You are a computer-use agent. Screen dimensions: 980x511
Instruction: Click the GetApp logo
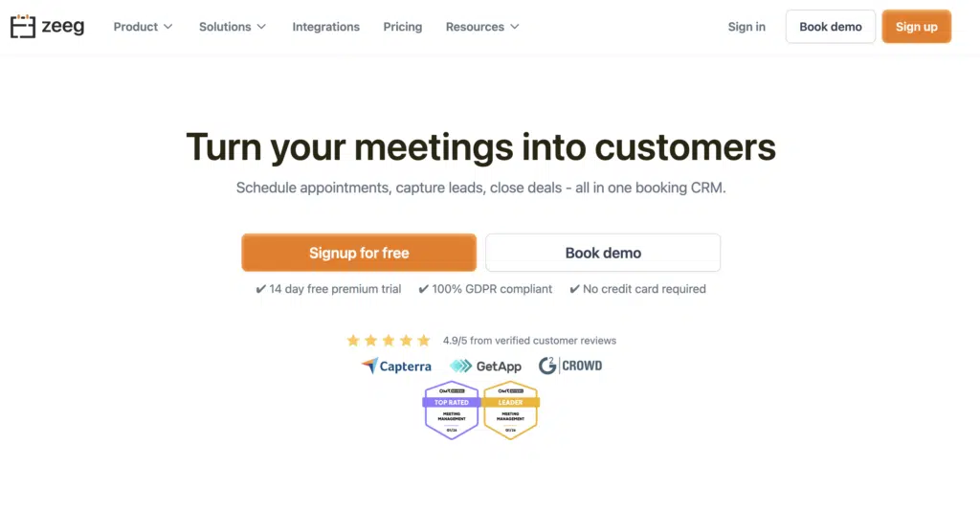pos(485,366)
